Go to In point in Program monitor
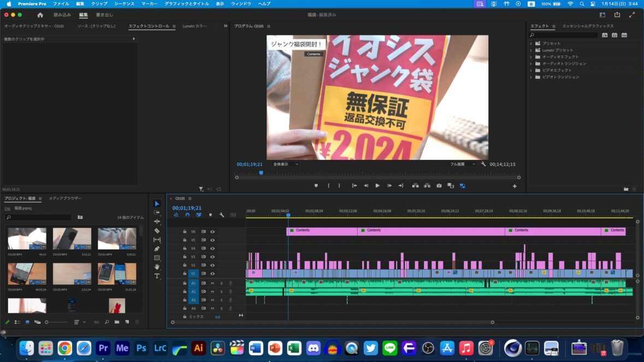This screenshot has width=644, height=362. [354, 186]
